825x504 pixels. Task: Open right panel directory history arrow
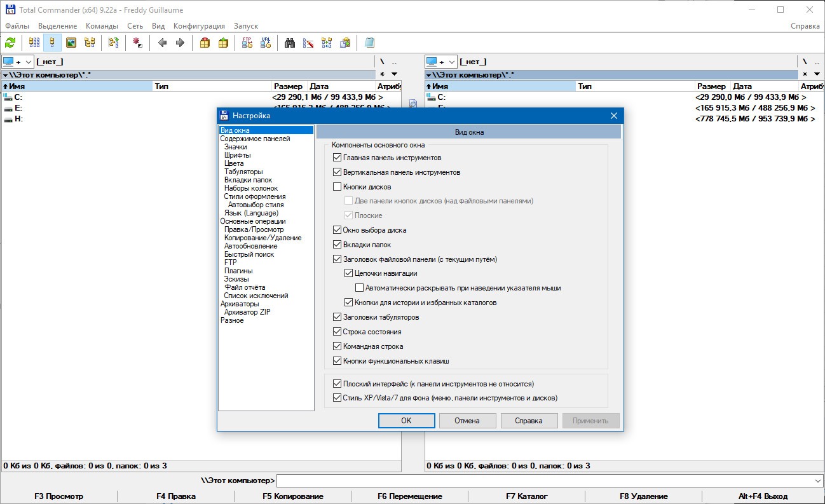coord(818,74)
